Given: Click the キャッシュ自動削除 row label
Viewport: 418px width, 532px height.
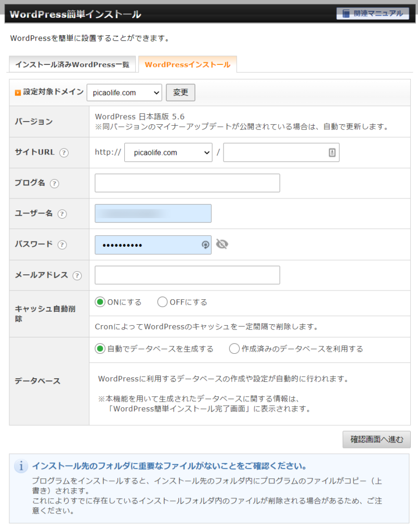Looking at the screenshot, I should click(45, 314).
